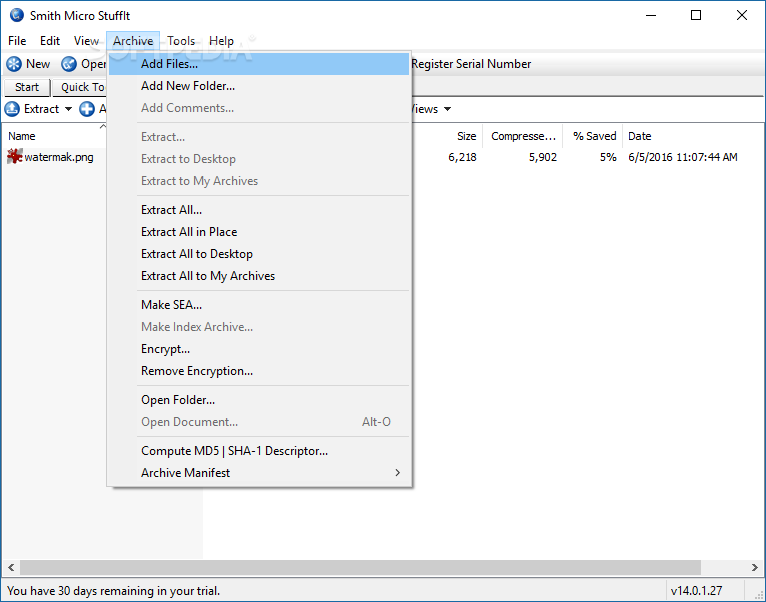This screenshot has width=766, height=602.
Task: Open the Views dropdown arrow
Action: click(x=447, y=109)
